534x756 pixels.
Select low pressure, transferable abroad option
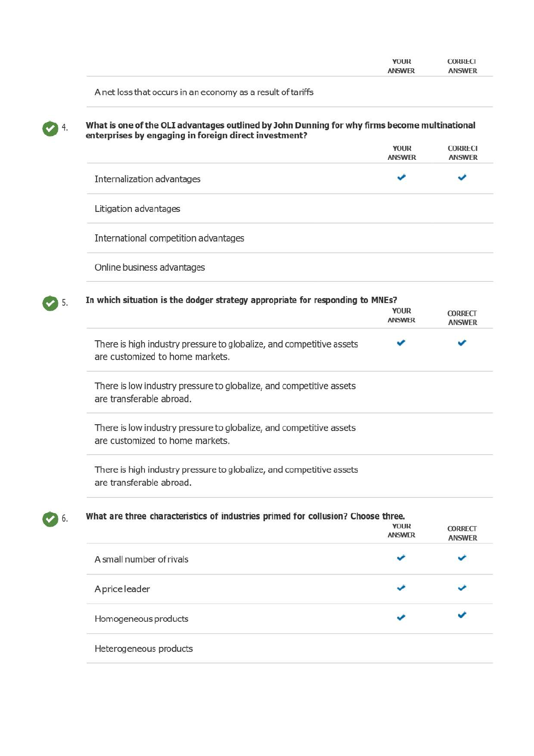[x=225, y=392]
